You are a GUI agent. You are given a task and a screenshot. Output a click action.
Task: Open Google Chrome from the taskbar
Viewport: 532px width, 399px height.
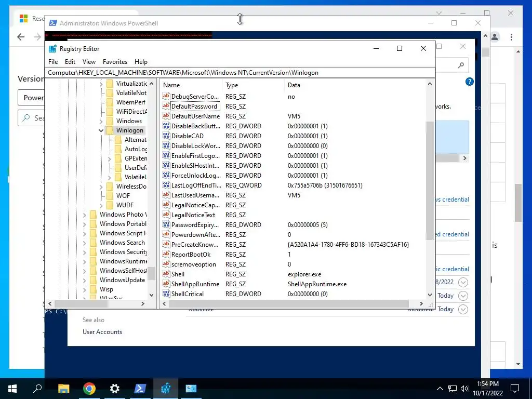pos(89,389)
